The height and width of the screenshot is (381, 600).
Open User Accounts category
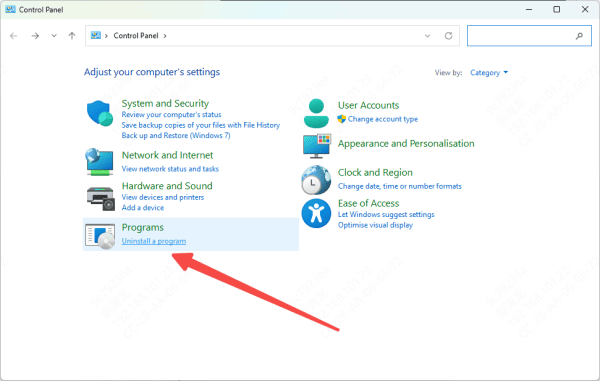tap(368, 105)
